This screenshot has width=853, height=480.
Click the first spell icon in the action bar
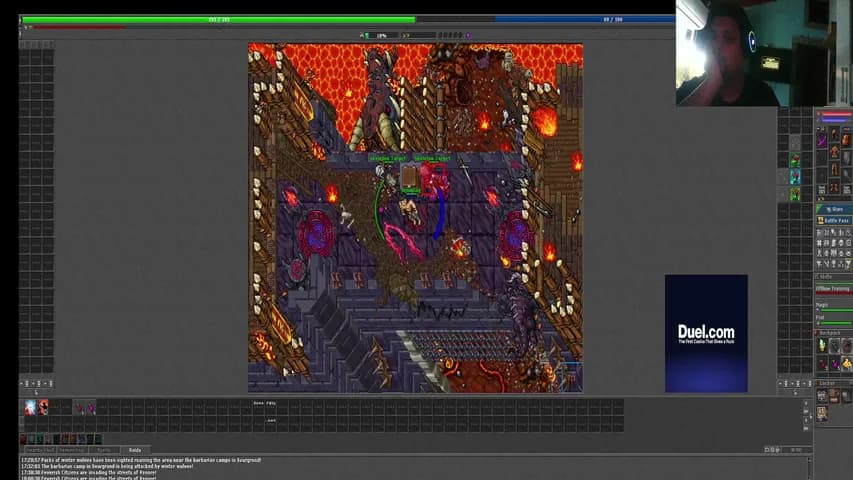coord(30,407)
